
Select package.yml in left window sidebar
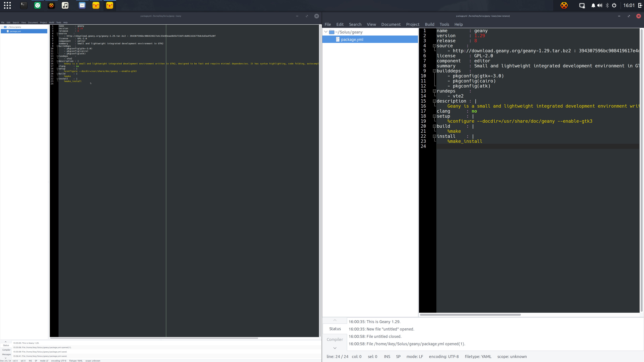(x=24, y=31)
